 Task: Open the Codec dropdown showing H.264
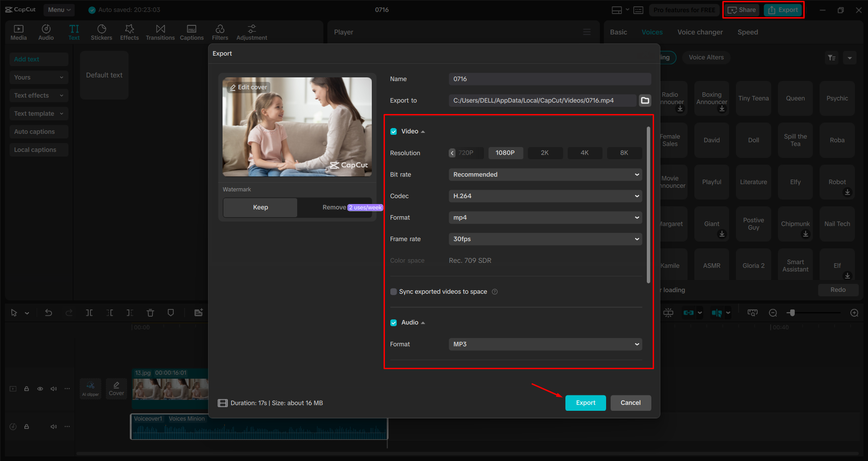tap(545, 196)
